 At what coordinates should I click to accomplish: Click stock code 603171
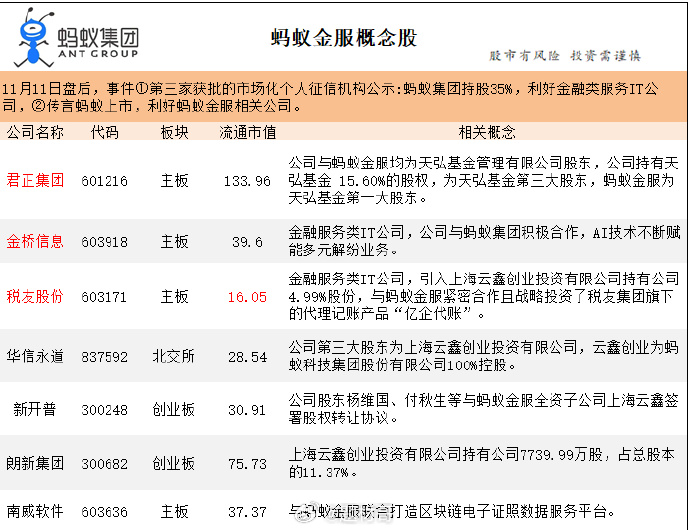tap(104, 297)
